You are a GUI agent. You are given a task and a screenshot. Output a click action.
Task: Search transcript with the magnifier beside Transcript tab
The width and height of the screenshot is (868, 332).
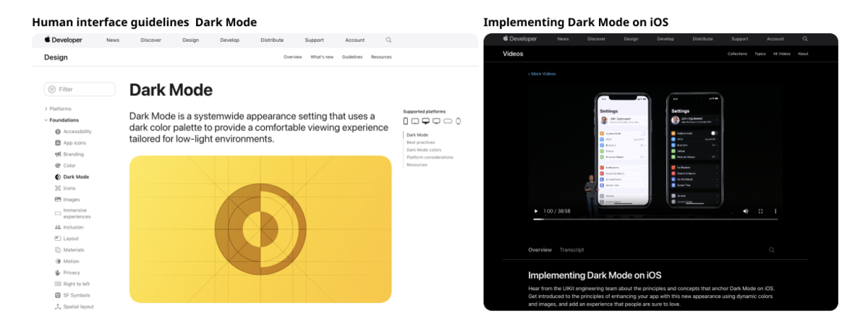(x=772, y=250)
